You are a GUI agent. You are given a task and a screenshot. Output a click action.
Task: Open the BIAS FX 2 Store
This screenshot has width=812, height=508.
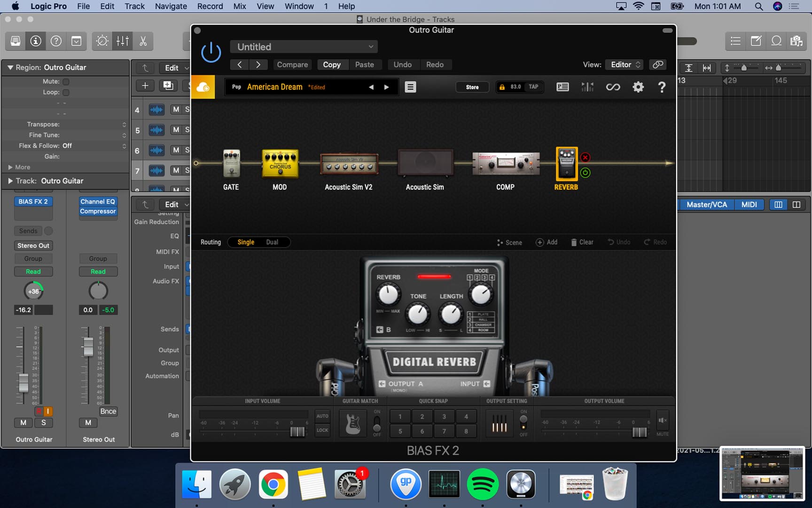point(472,87)
